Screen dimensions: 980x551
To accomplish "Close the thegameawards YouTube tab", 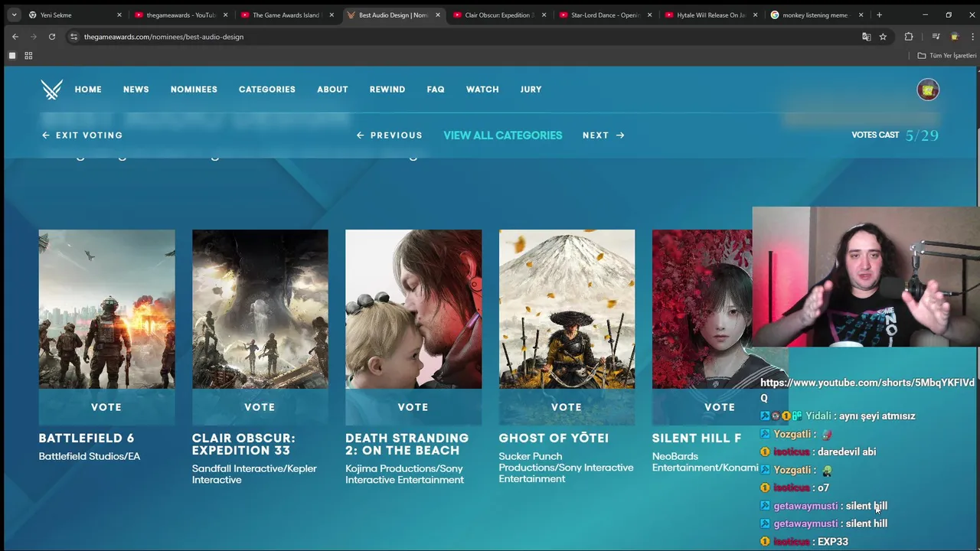I will click(x=225, y=15).
